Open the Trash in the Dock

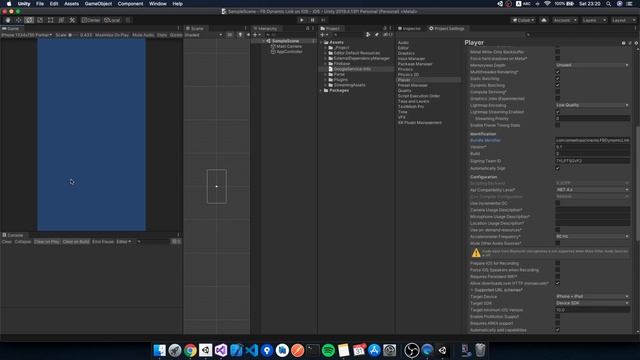point(480,350)
